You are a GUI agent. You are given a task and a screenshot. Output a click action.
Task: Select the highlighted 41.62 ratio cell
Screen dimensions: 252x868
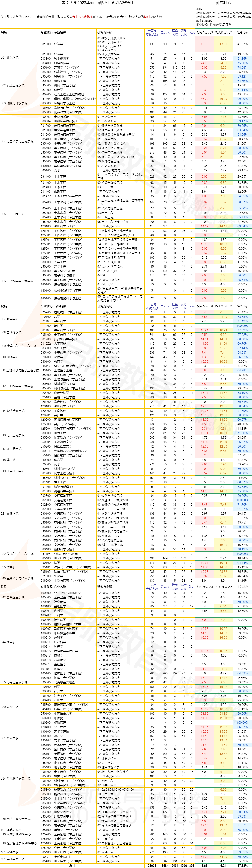pyautogui.click(x=223, y=393)
